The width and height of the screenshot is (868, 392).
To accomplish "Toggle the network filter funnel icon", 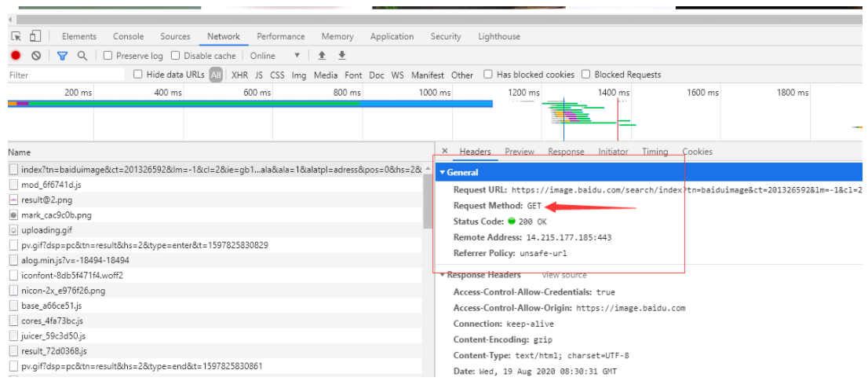I will 62,56.
